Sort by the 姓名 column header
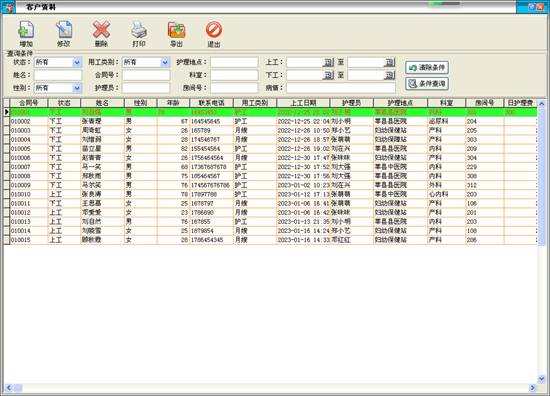 (102, 103)
